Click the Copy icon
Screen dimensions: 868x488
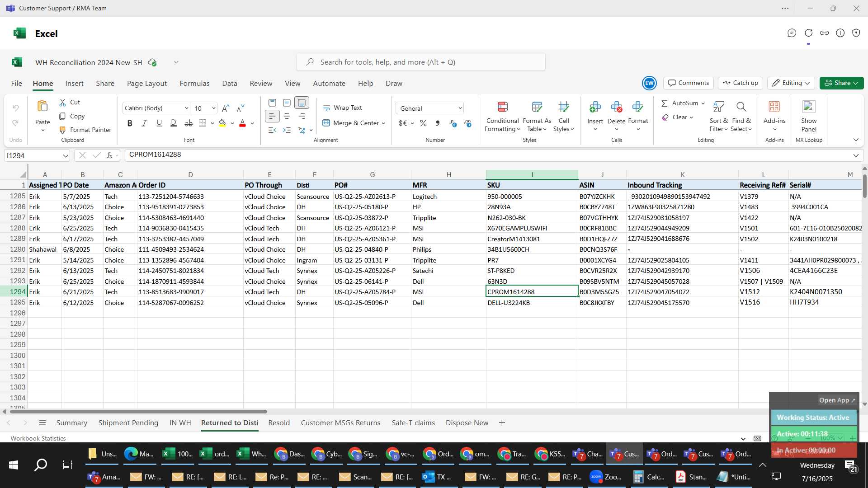pyautogui.click(x=63, y=116)
